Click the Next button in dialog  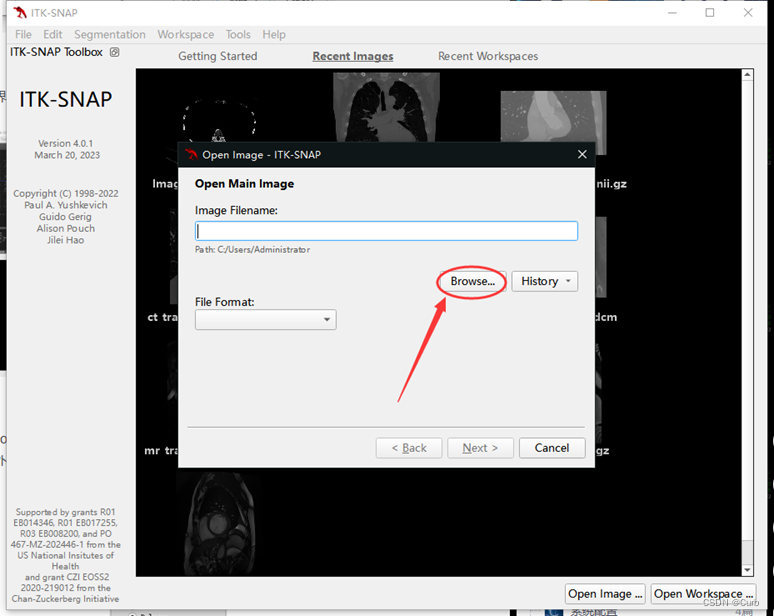point(480,448)
